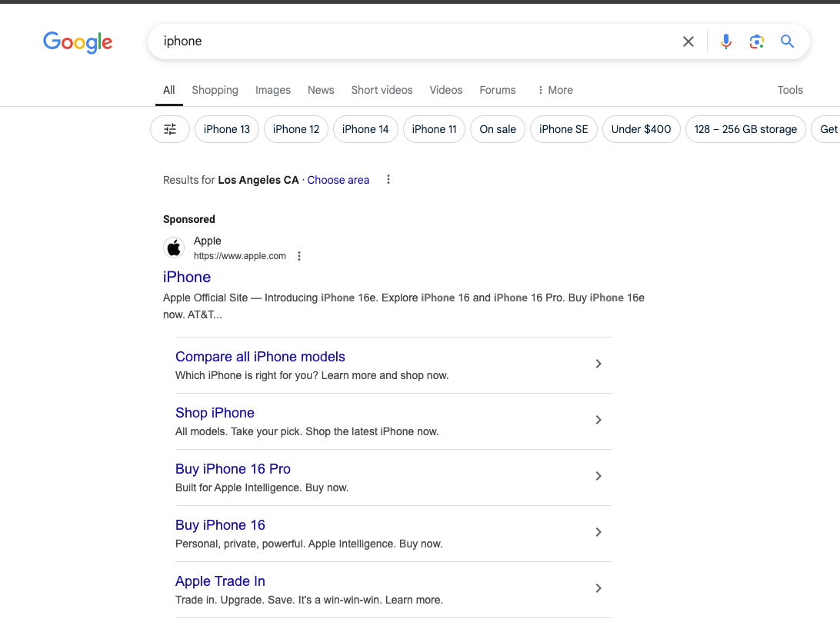Image resolution: width=840 pixels, height=632 pixels.
Task: Switch to the Images tab
Action: coord(273,90)
